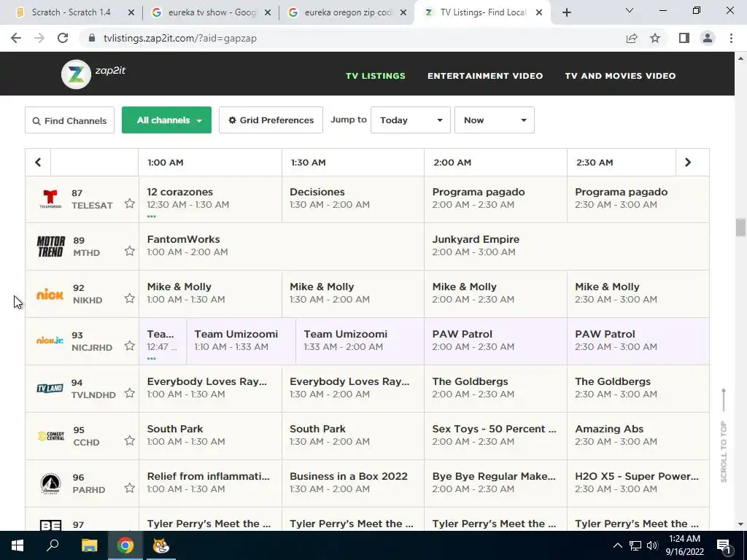
Task: Open the 12 corazones listing
Action: (210, 199)
